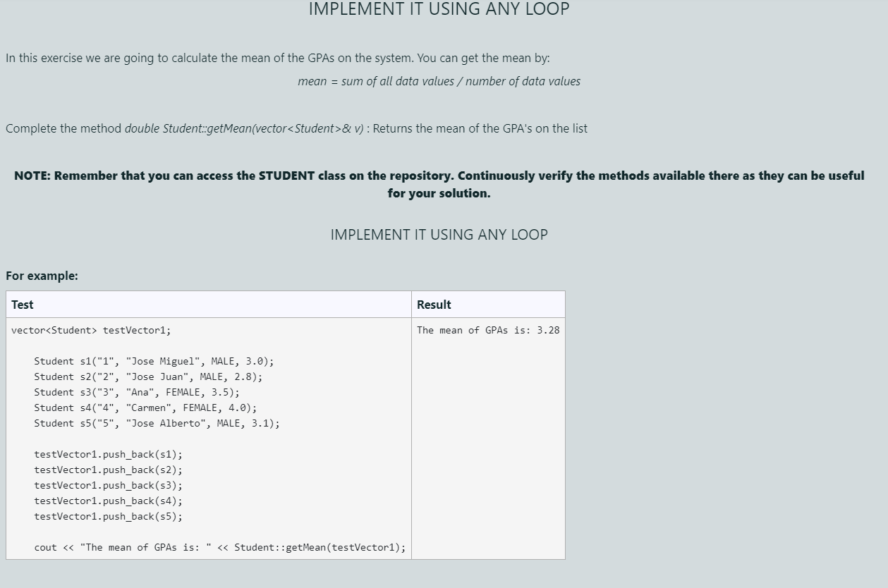
Task: Select the cout statement printing the mean
Action: click(x=220, y=547)
